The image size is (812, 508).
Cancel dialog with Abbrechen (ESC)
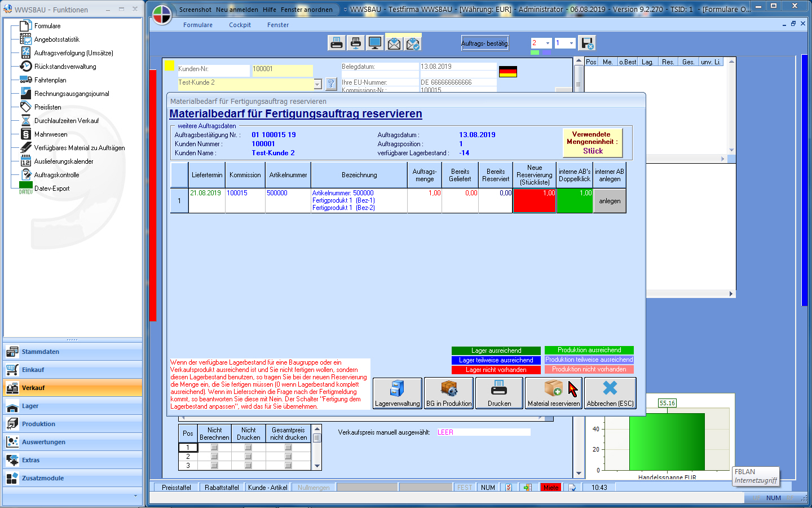pyautogui.click(x=610, y=393)
